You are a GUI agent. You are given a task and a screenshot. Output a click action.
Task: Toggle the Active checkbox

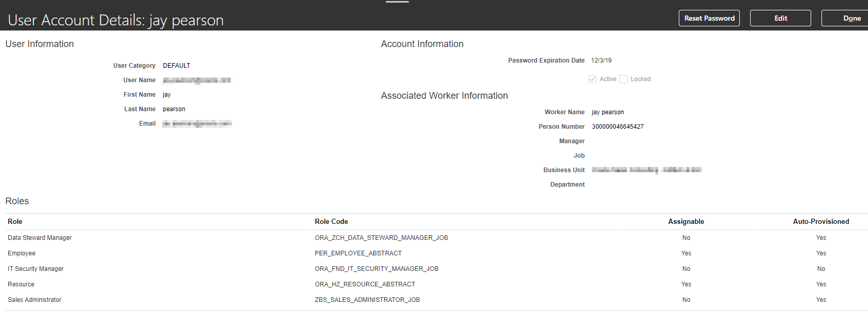pyautogui.click(x=592, y=79)
